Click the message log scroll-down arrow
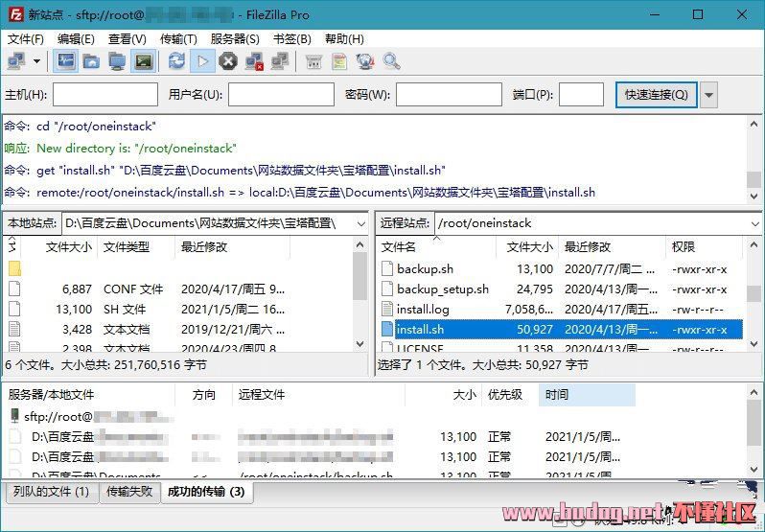 click(753, 197)
